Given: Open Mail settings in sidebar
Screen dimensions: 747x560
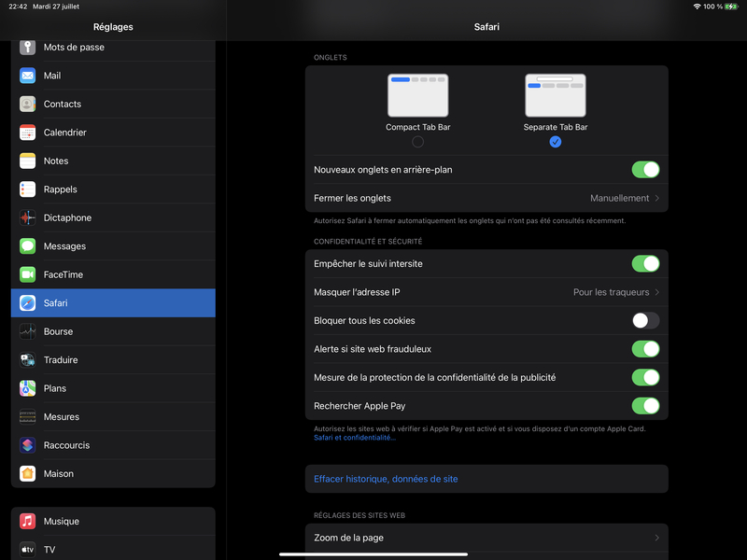Looking at the screenshot, I should (113, 76).
